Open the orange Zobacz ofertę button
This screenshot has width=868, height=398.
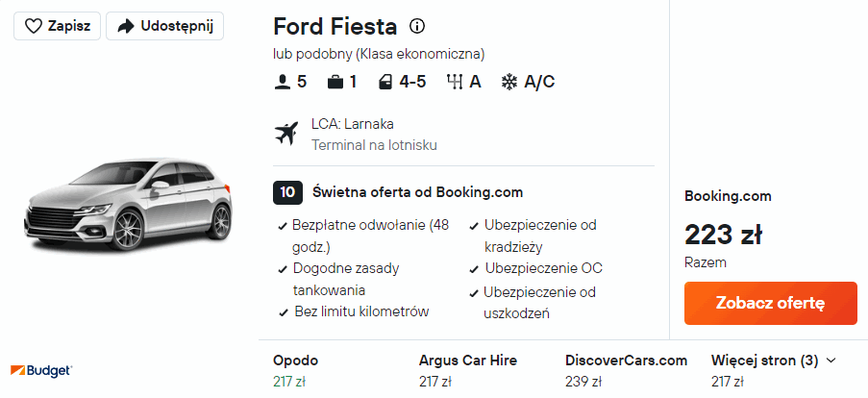tap(770, 303)
